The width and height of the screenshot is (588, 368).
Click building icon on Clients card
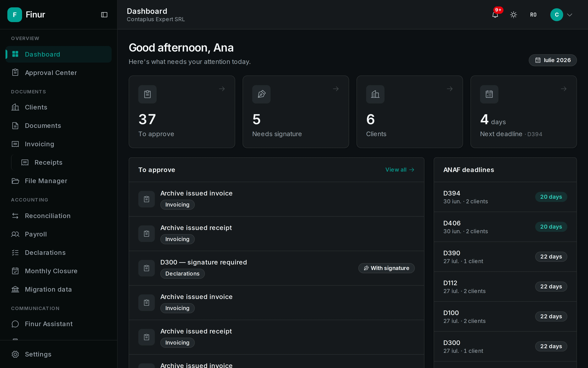click(x=375, y=94)
